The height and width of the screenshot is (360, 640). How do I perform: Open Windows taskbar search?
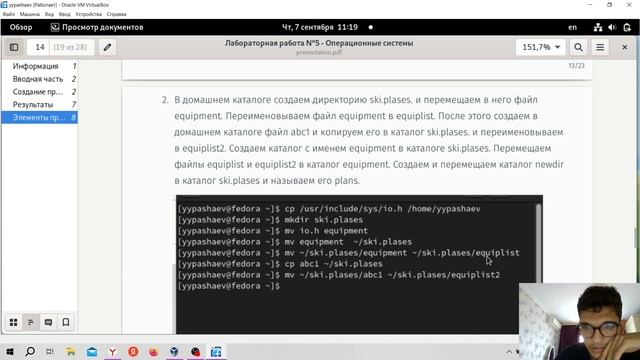point(30,351)
